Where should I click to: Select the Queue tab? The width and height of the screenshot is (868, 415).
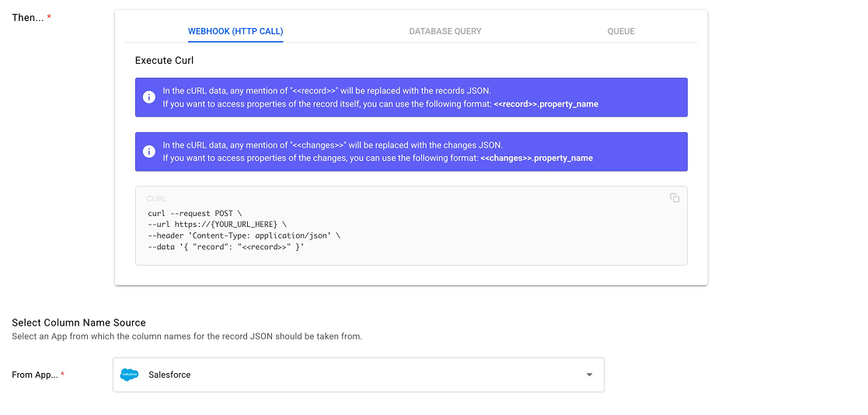(621, 32)
